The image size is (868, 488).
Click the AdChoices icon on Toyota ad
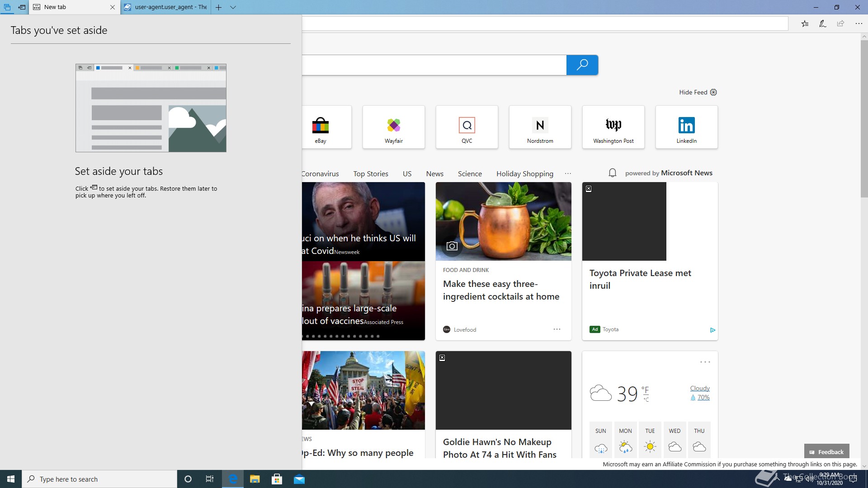712,330
